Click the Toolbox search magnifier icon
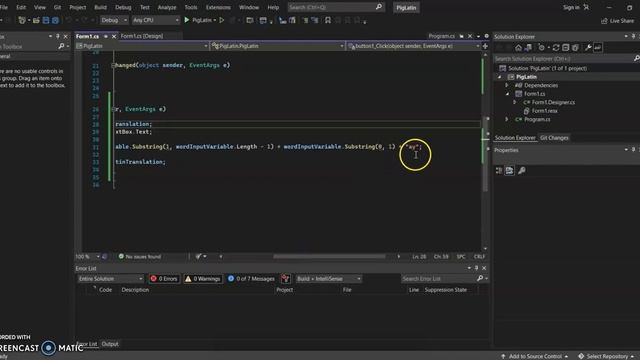Viewport: 640px width, 360px height. pyautogui.click(x=61, y=47)
